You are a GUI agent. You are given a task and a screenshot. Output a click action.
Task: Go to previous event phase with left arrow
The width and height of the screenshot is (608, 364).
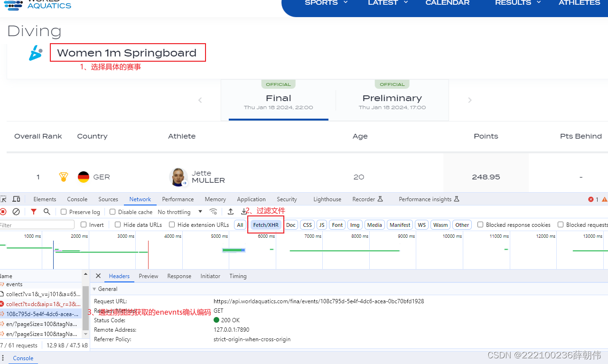click(x=200, y=100)
